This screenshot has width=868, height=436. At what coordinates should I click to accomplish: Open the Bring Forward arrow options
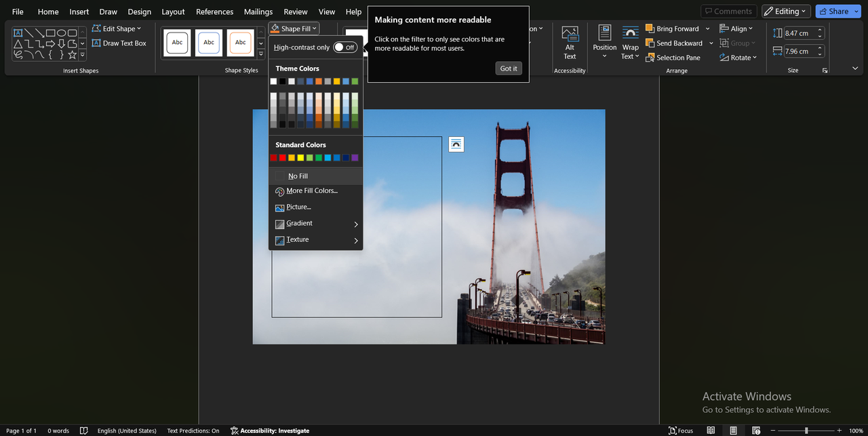tap(707, 29)
